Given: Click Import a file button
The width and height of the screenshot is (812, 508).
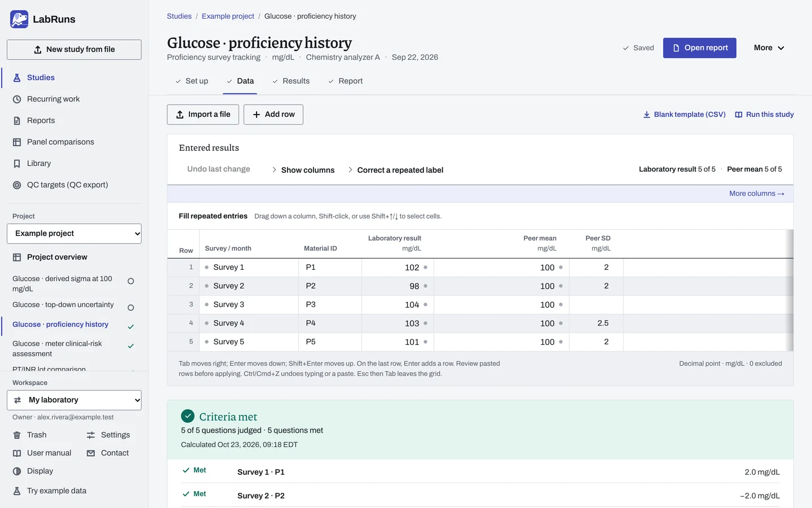Looking at the screenshot, I should 203,115.
